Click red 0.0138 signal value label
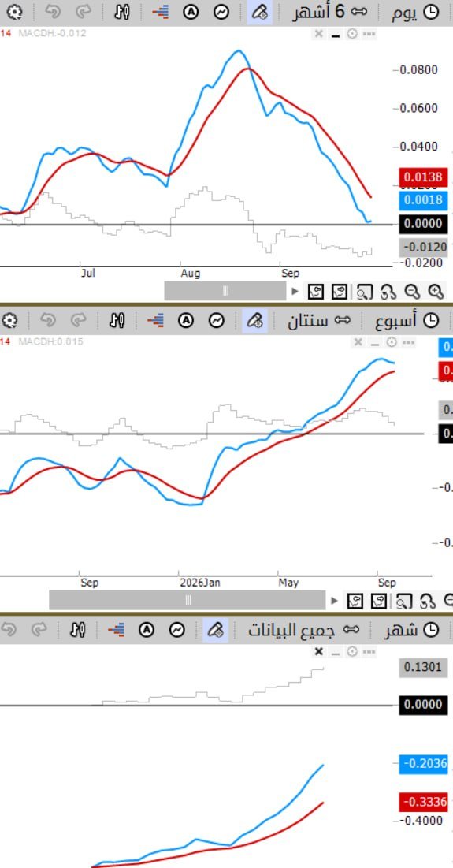 click(423, 177)
